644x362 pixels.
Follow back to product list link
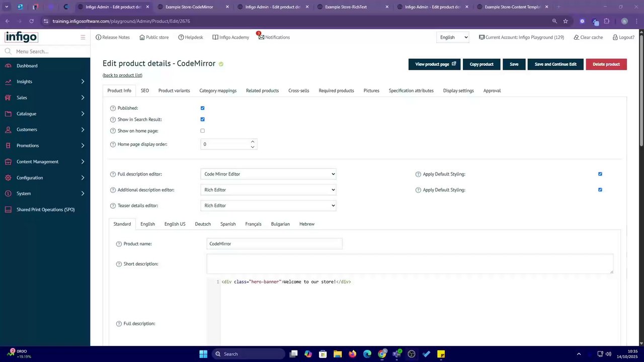pyautogui.click(x=122, y=75)
